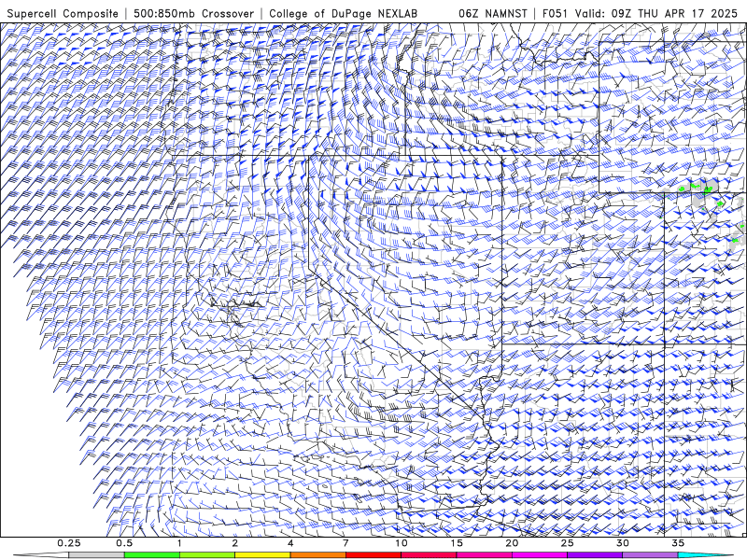Image resolution: width=747 pixels, height=560 pixels.
Task: Click the '06Z NAMNST' model run label
Action: 493,13
